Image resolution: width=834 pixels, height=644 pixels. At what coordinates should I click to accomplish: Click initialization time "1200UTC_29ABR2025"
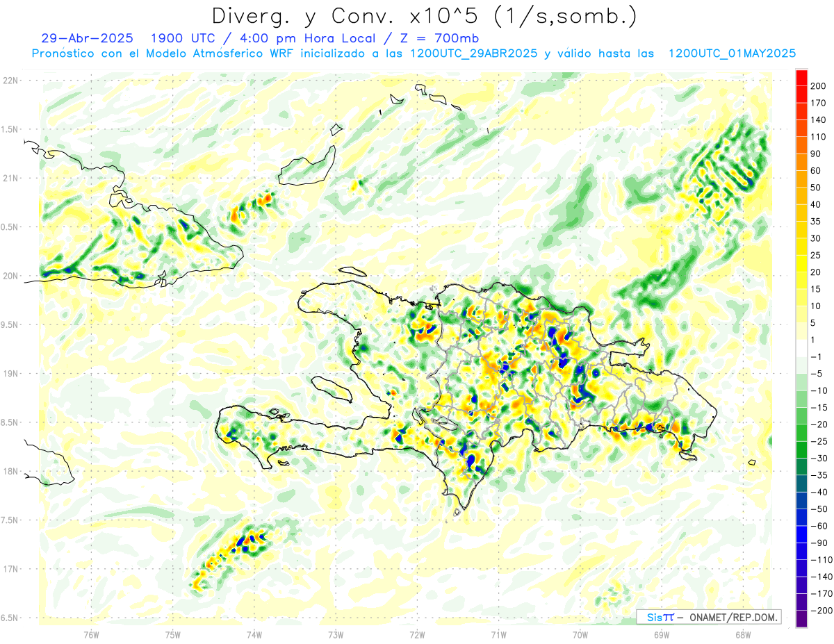(x=474, y=53)
